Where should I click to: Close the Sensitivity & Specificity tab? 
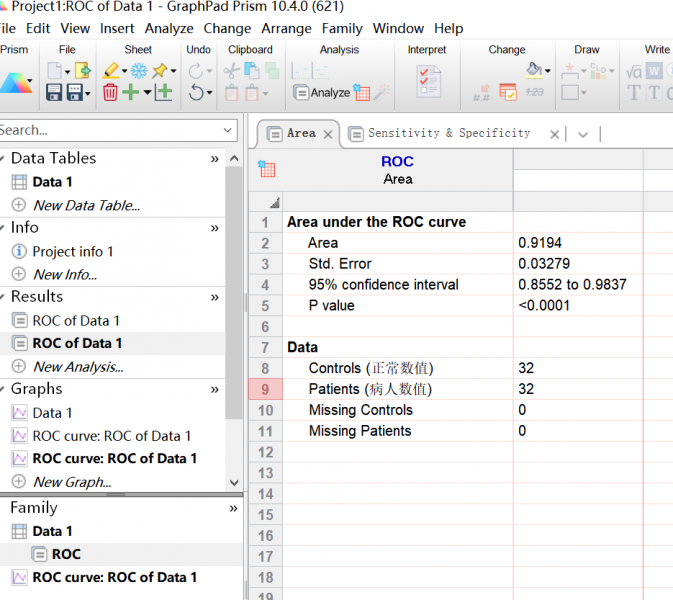point(554,135)
